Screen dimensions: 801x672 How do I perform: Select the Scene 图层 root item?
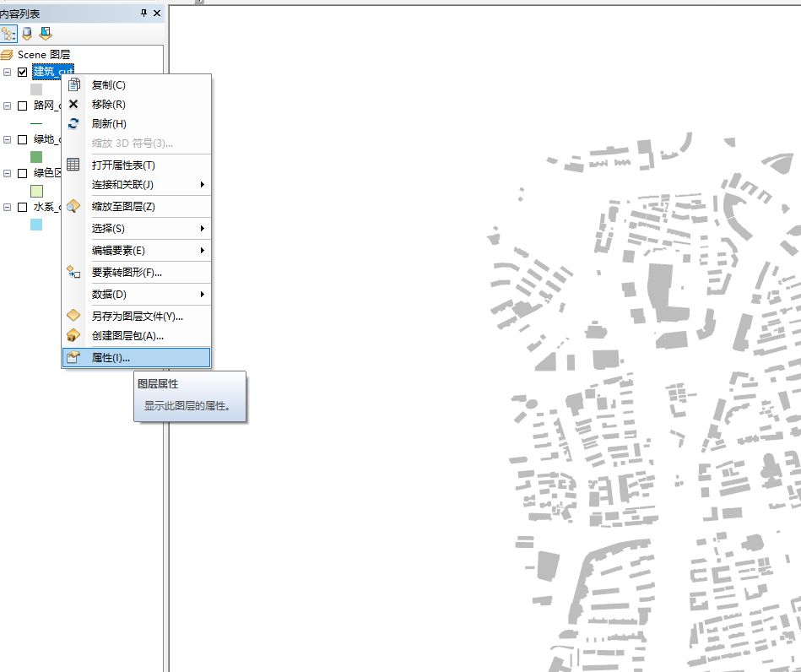point(42,54)
